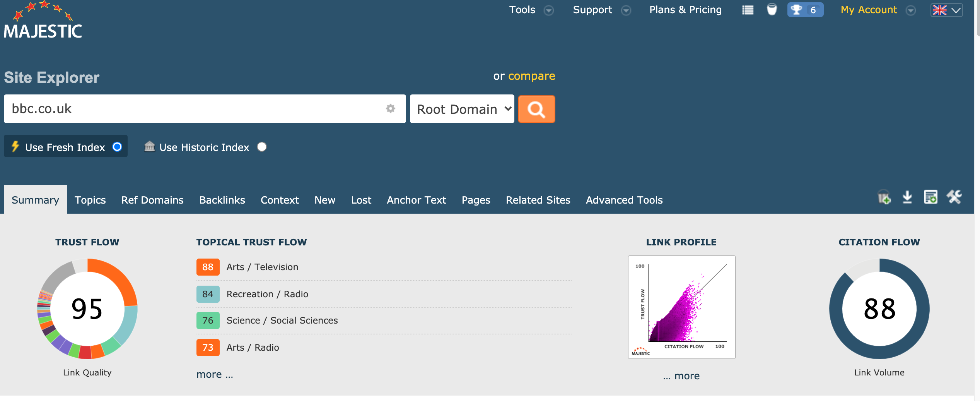
Task: Click the orange 88 topic score swatch
Action: click(x=208, y=267)
